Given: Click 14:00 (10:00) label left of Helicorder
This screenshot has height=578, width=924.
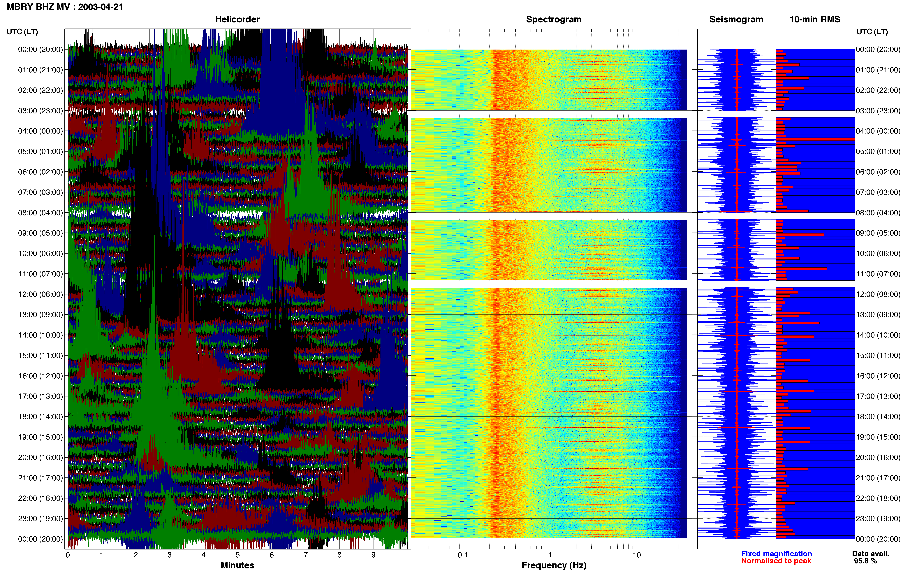Looking at the screenshot, I should tap(41, 335).
